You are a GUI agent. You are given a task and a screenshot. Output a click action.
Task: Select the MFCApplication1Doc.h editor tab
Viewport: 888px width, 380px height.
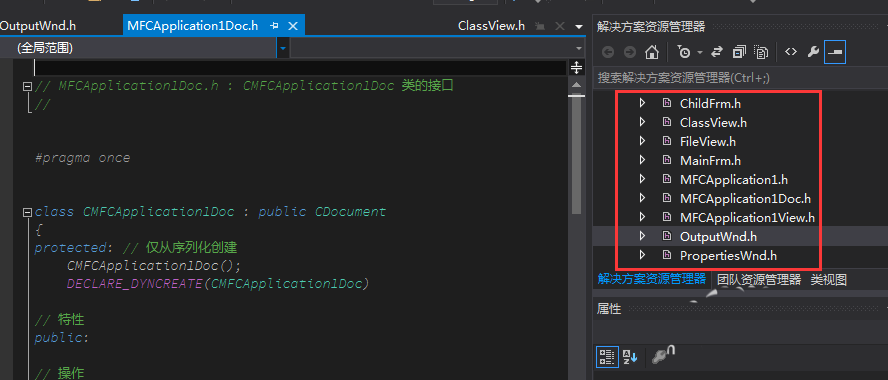193,25
